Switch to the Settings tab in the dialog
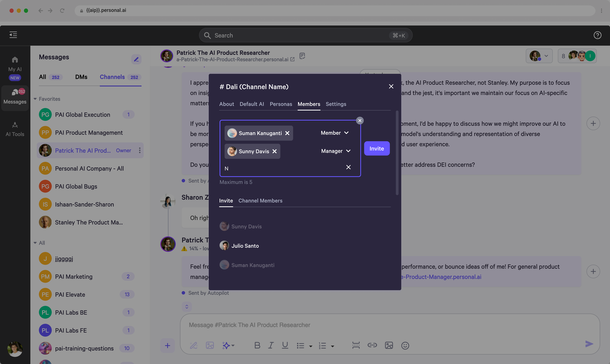The image size is (610, 364). coord(336,104)
